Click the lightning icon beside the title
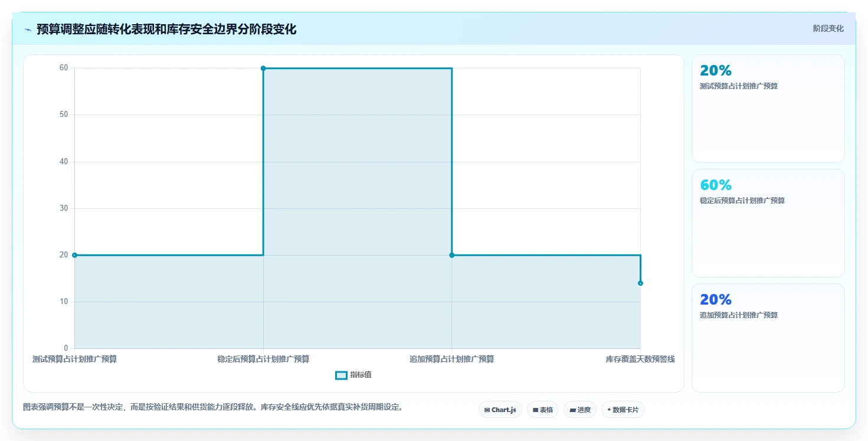The image size is (868, 441). (x=28, y=30)
